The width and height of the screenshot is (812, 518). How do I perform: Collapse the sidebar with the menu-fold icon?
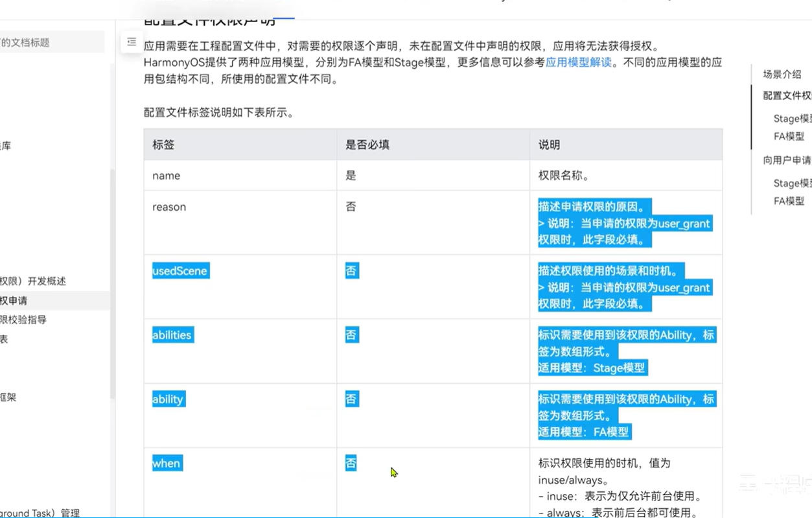coord(132,42)
